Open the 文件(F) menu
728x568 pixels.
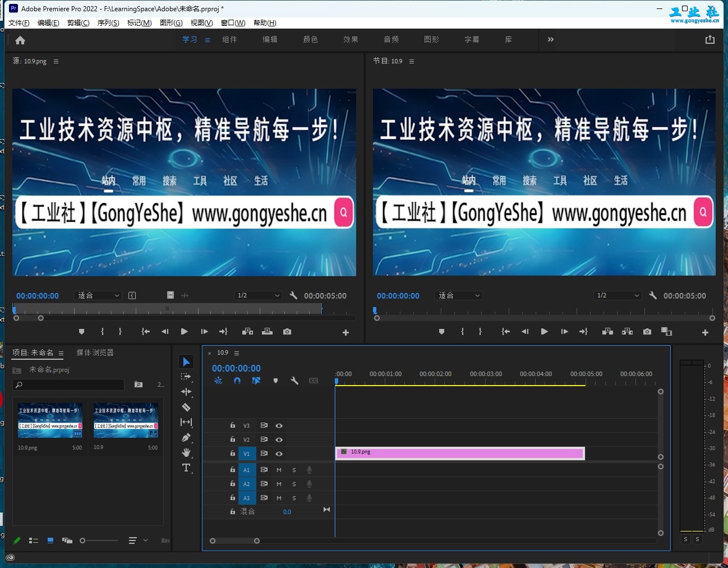[19, 23]
